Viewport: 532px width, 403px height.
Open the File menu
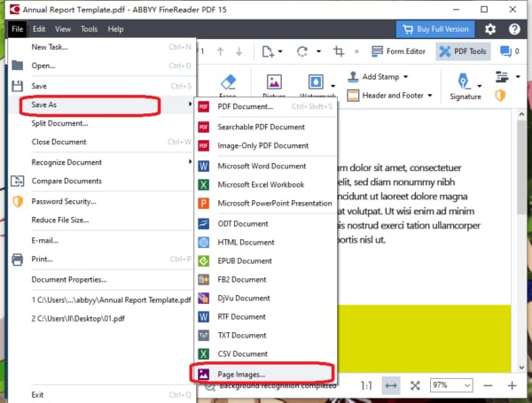pos(17,29)
